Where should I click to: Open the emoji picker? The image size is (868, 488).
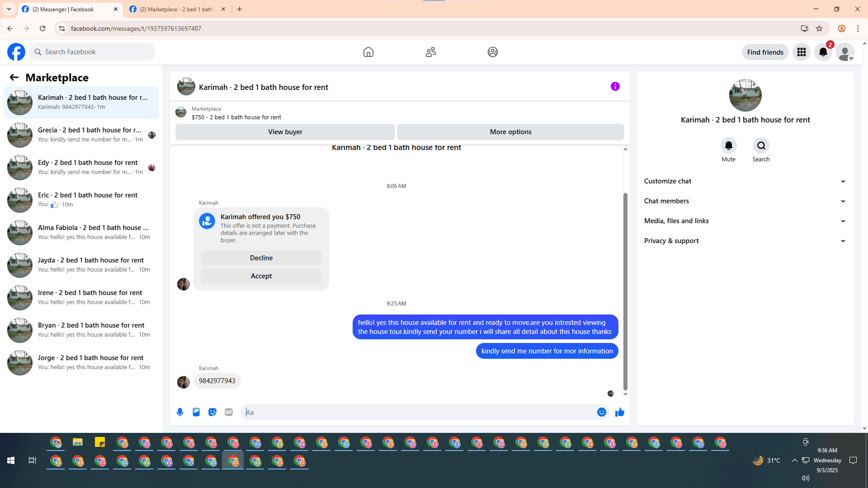click(x=602, y=412)
